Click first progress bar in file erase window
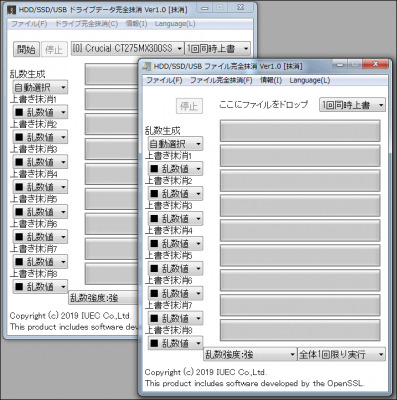This screenshot has width=397, height=400. click(x=300, y=131)
